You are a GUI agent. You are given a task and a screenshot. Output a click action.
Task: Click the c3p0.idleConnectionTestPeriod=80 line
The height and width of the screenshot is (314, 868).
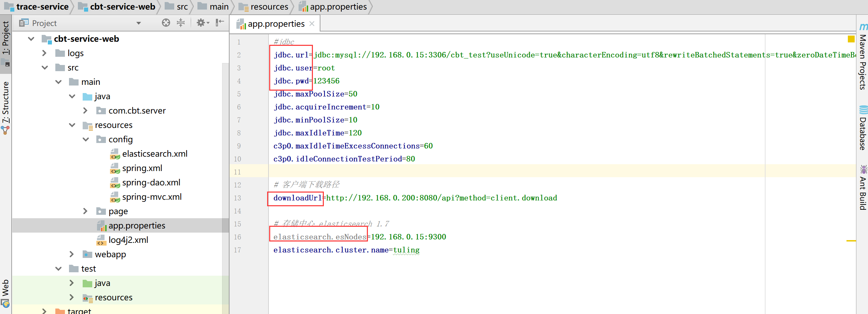pos(344,159)
